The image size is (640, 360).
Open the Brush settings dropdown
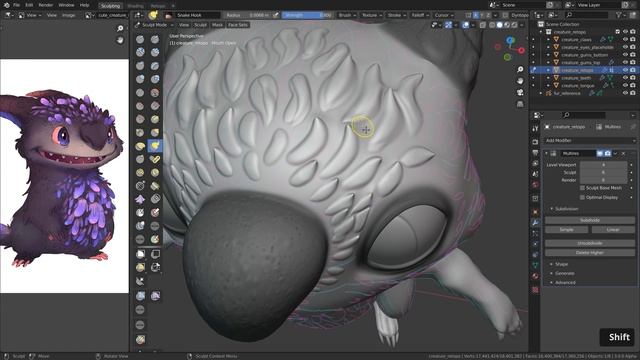347,15
